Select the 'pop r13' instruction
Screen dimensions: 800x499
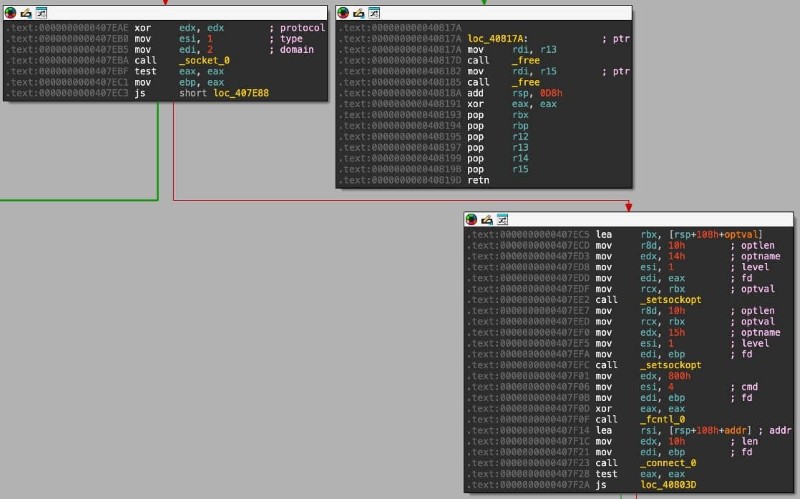pyautogui.click(x=497, y=147)
